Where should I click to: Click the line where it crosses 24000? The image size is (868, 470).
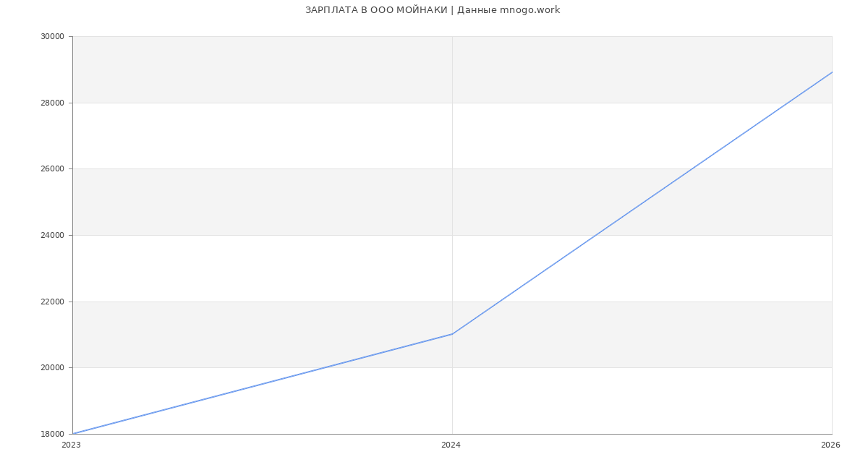click(x=596, y=235)
